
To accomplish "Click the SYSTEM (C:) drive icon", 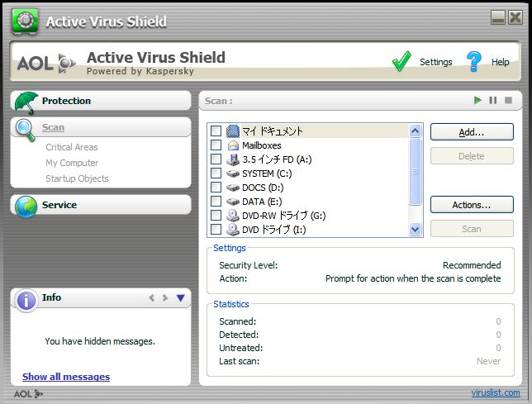I will 233,173.
